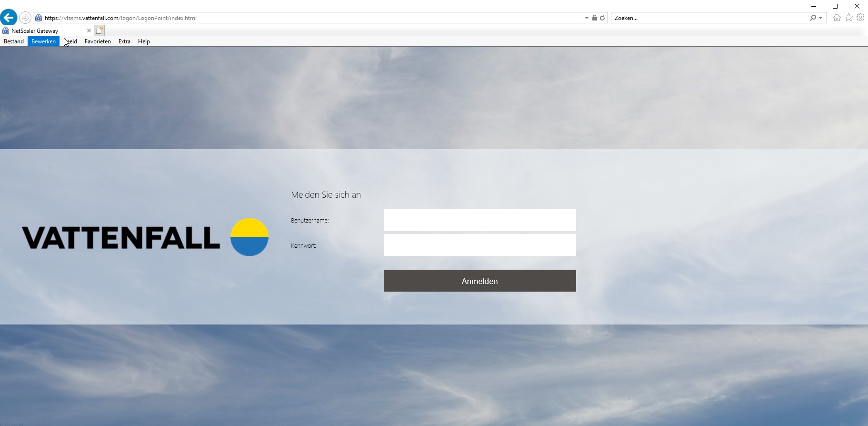Click the security lock icon in address bar
Screen dimensions: 868x426
(594, 18)
